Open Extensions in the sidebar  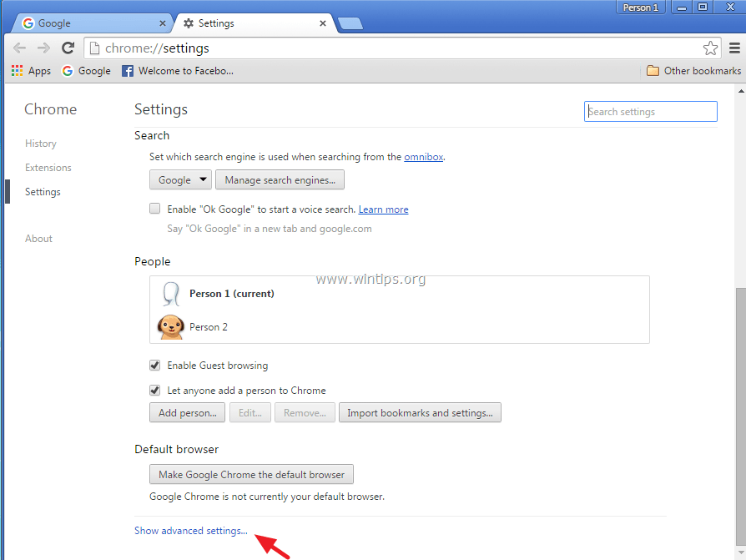pos(48,168)
